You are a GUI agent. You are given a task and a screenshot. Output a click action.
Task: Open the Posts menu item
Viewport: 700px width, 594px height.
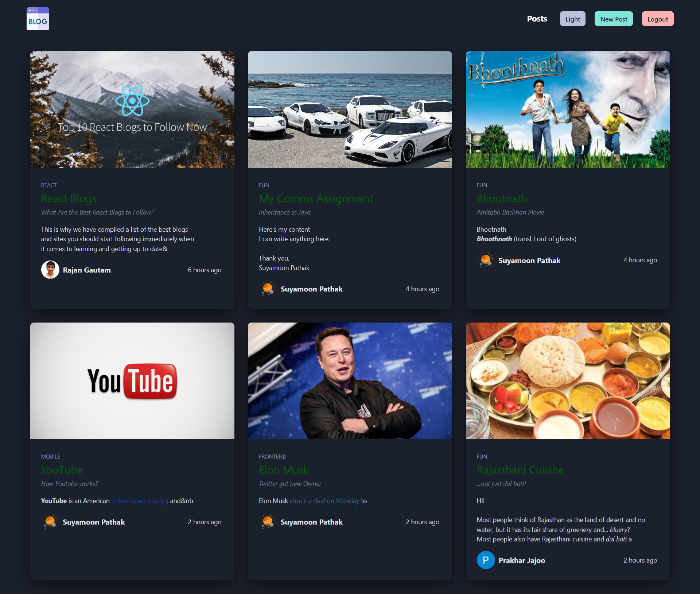pos(537,19)
